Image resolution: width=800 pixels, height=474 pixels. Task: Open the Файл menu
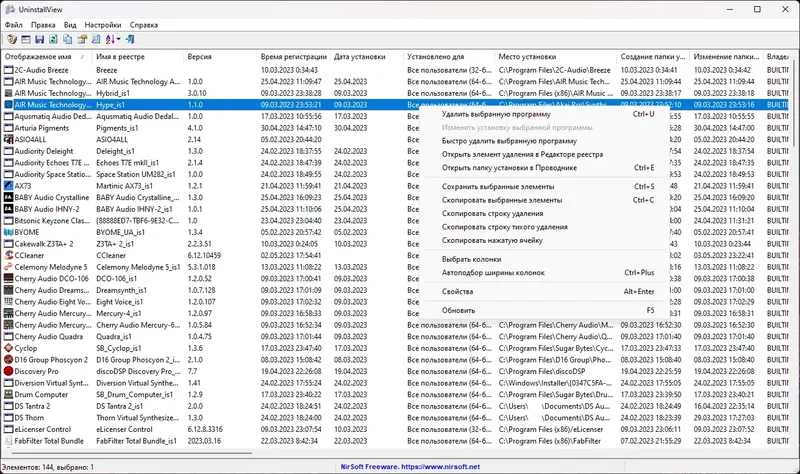14,24
